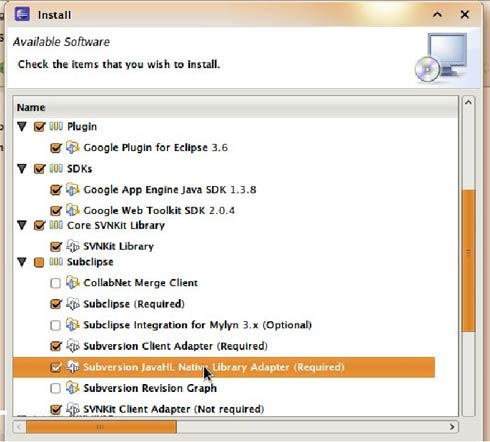Screen dimensions: 490x442
Task: Collapse the Plugin category
Action: click(x=22, y=127)
